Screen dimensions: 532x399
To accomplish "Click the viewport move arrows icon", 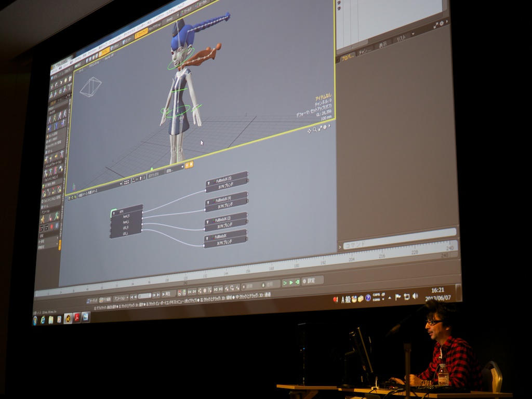I will (x=309, y=130).
